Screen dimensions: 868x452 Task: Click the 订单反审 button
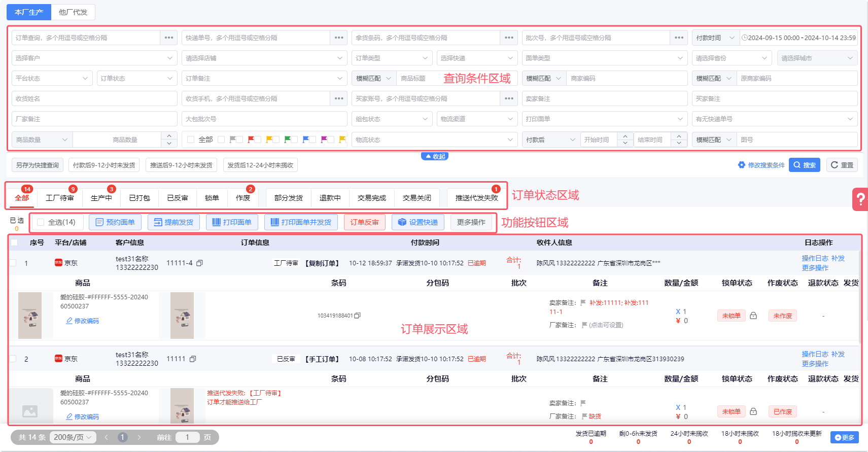pos(365,222)
